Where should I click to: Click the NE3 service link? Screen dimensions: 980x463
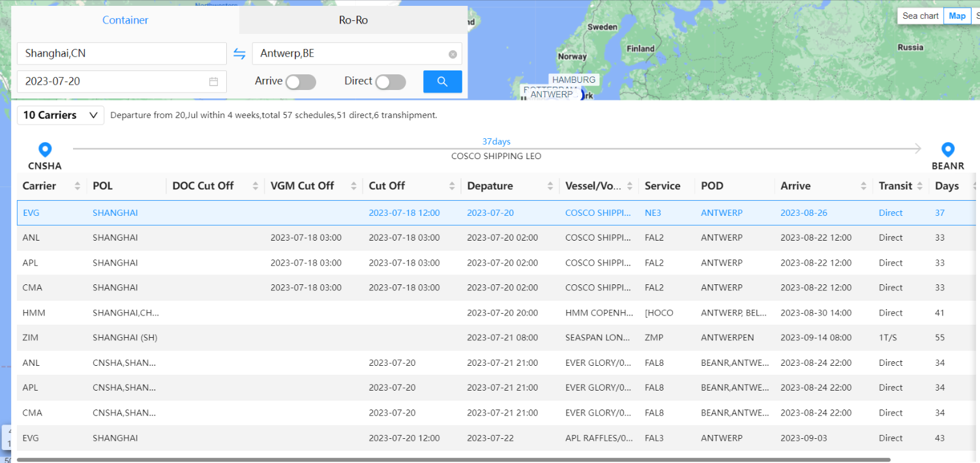[653, 213]
